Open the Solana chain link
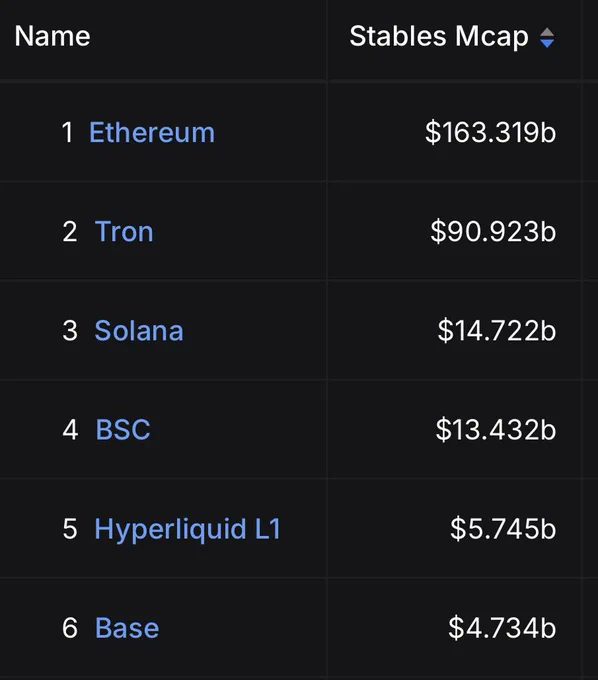598x680 pixels. point(139,330)
